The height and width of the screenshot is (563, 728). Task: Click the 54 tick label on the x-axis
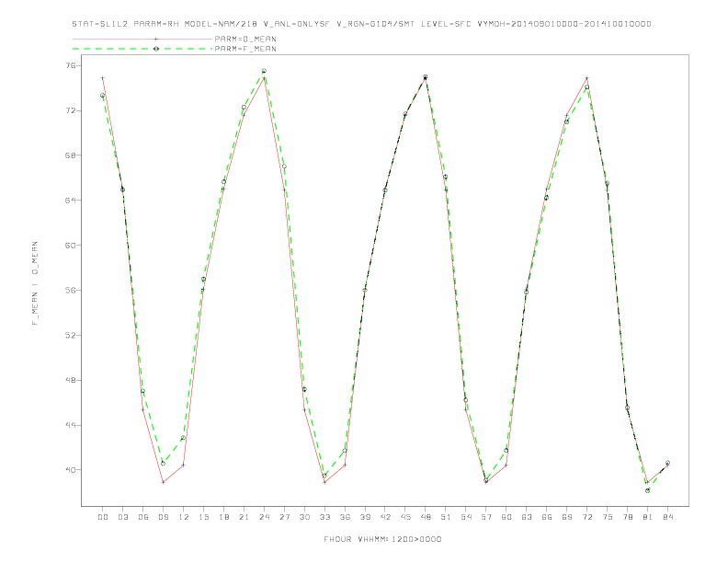tap(466, 517)
